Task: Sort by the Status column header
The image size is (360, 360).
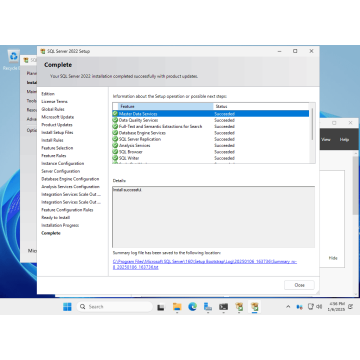Action: 261,106
